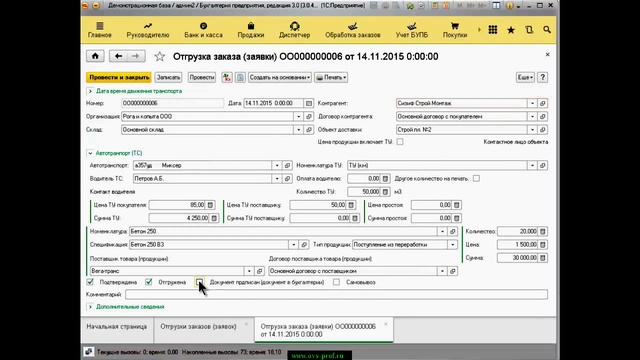Open Контрагент record link icon

(x=542, y=103)
